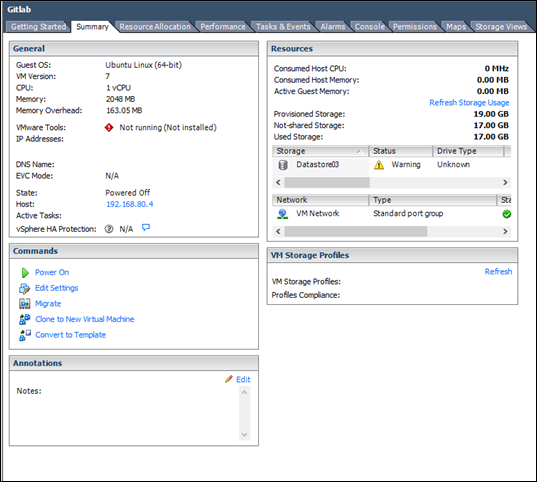Click the Clone to New Virtual Machine icon
The image size is (537, 482).
click(x=24, y=319)
